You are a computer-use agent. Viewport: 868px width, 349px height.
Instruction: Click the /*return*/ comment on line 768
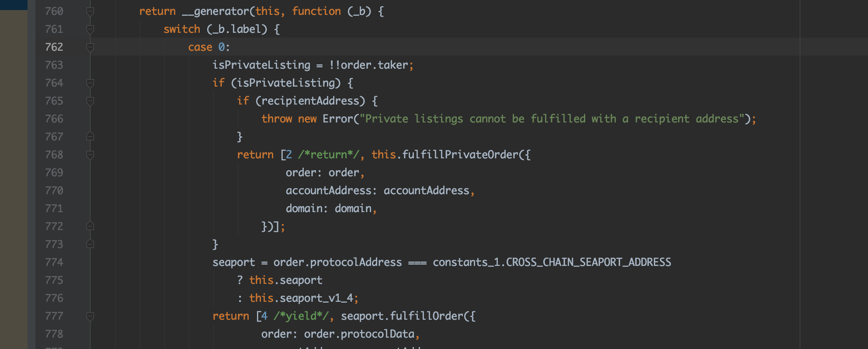(329, 155)
